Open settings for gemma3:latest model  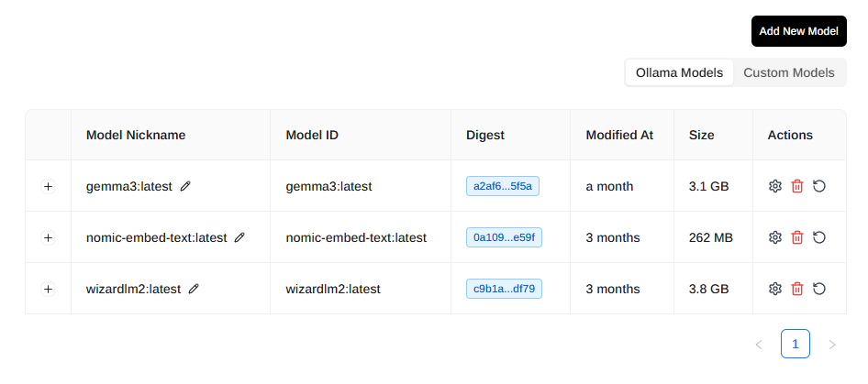[775, 186]
